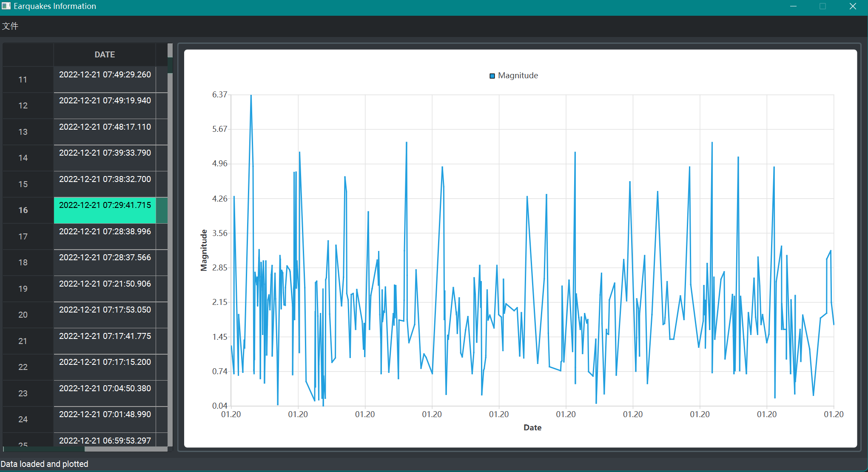The width and height of the screenshot is (868, 472).
Task: Click the DATE column header
Action: (x=105, y=54)
